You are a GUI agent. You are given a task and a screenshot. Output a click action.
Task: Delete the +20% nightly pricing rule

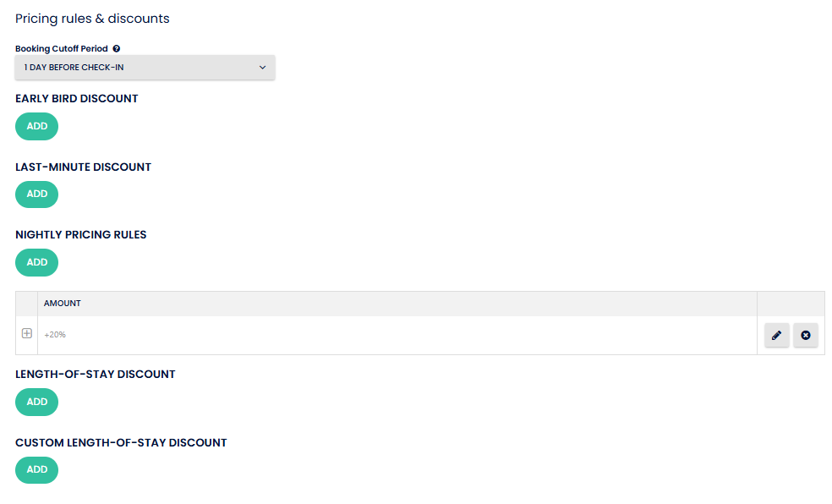(x=805, y=336)
